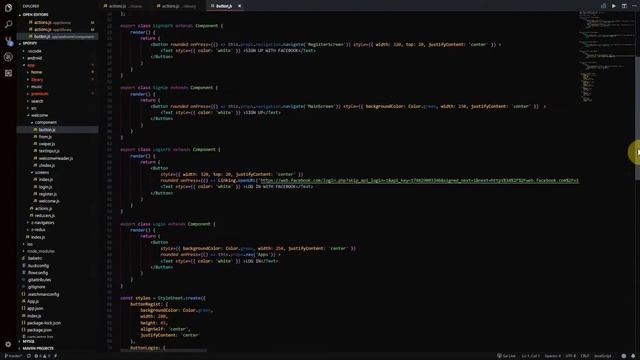Split the editor with the split icon
This screenshot has width=640, height=360.
(624, 6)
